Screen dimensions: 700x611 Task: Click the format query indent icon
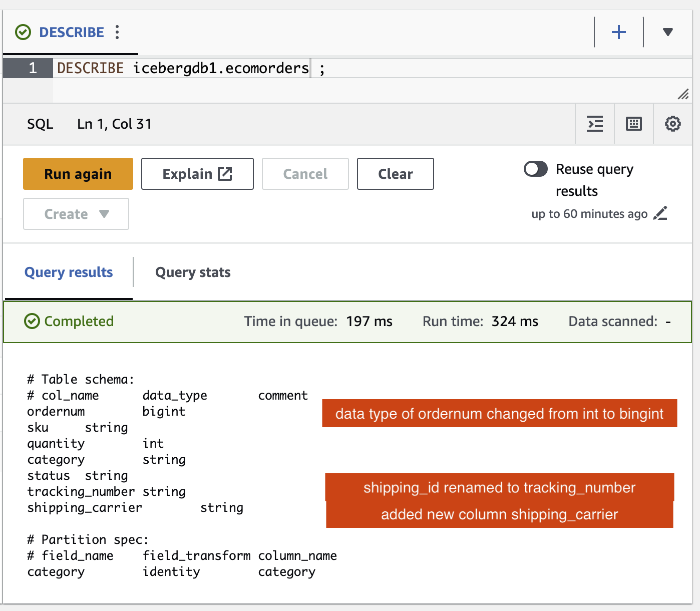pyautogui.click(x=595, y=124)
